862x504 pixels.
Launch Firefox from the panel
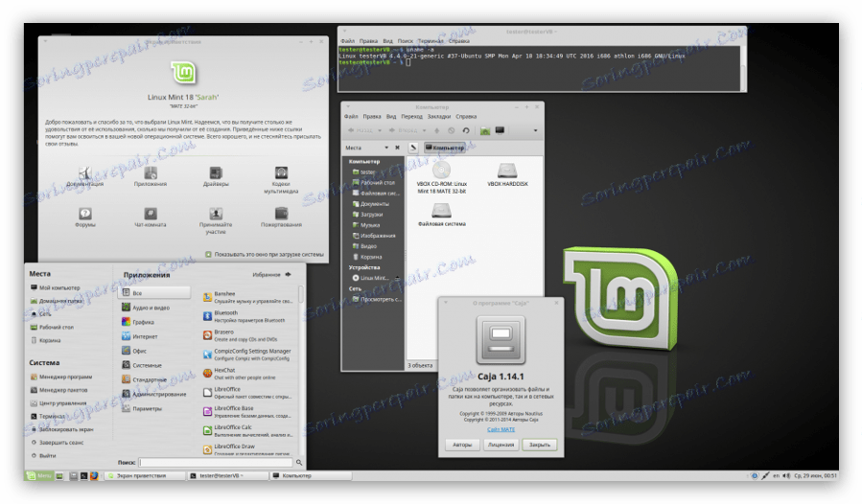click(94, 476)
